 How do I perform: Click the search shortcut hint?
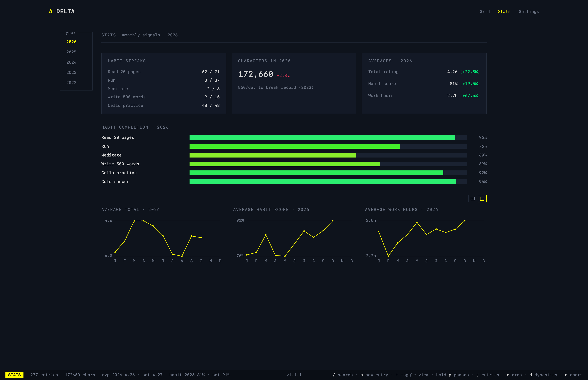343,375
